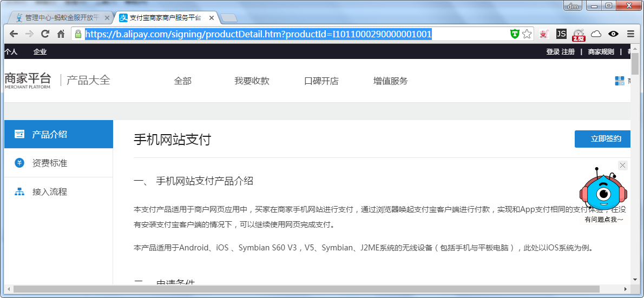Reload the page with the refresh icon

(x=45, y=34)
